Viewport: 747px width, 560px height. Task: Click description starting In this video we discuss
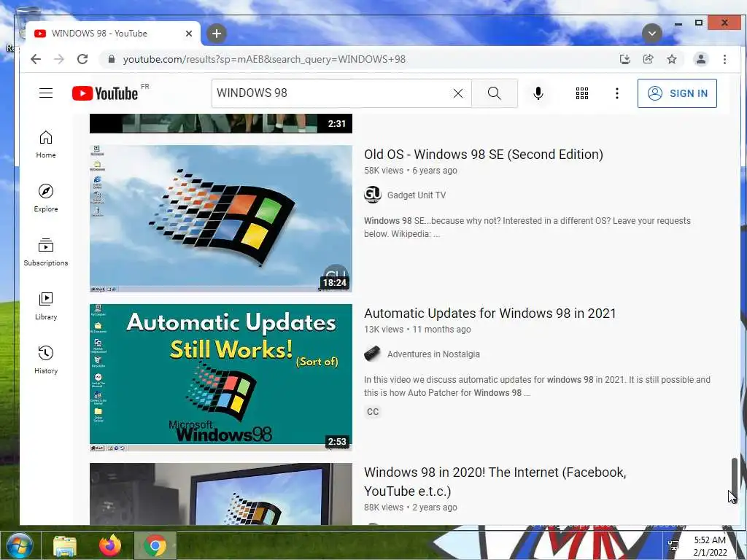coord(537,386)
